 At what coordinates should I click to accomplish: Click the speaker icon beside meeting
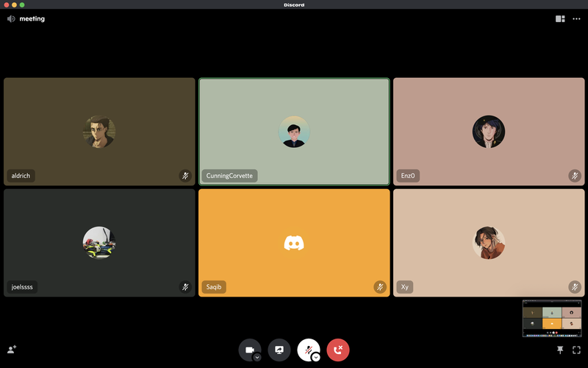click(11, 18)
